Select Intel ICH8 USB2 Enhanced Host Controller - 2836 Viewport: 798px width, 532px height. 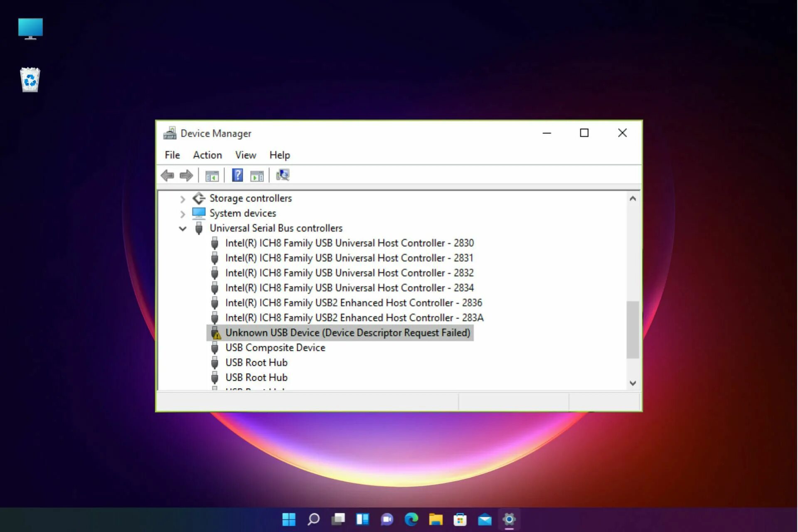point(354,303)
